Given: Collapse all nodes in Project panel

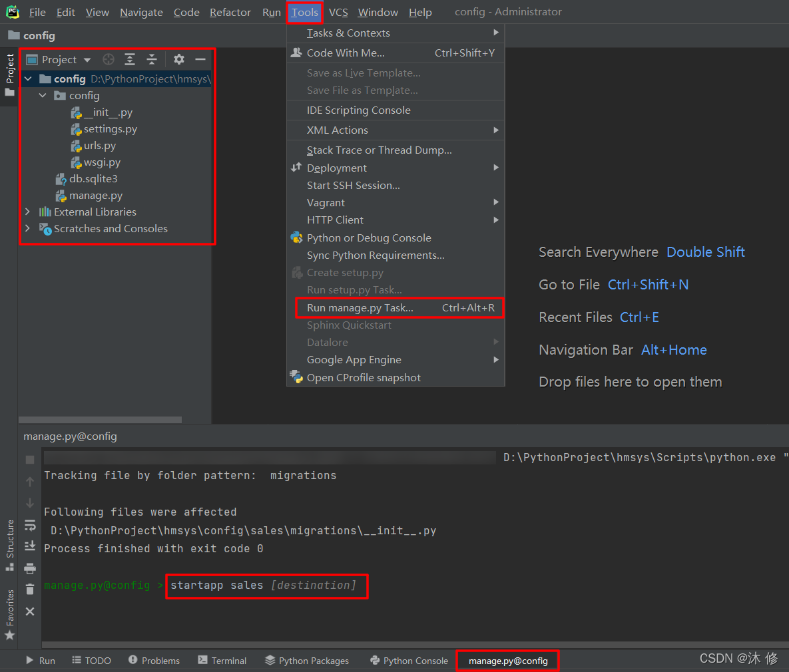Looking at the screenshot, I should pos(151,59).
